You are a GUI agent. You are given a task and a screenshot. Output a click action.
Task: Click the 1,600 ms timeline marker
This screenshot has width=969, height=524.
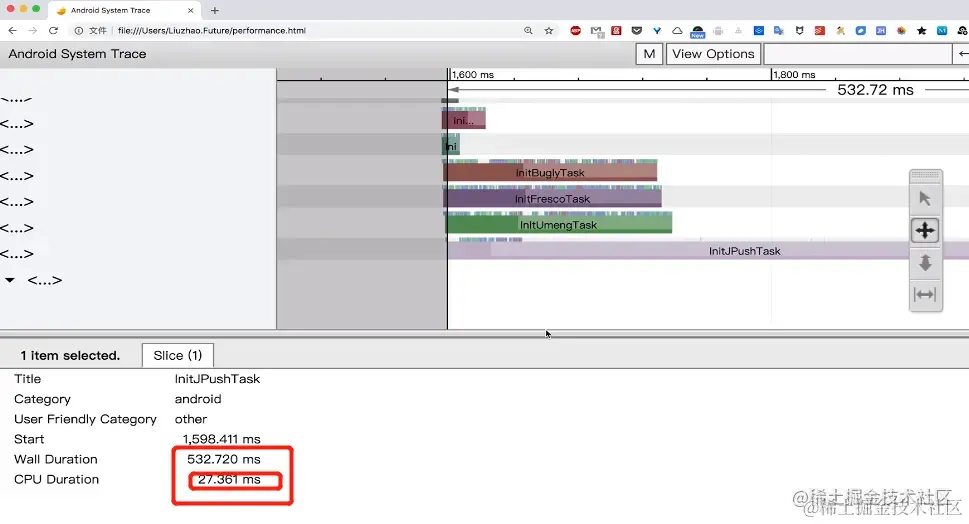(x=472, y=74)
